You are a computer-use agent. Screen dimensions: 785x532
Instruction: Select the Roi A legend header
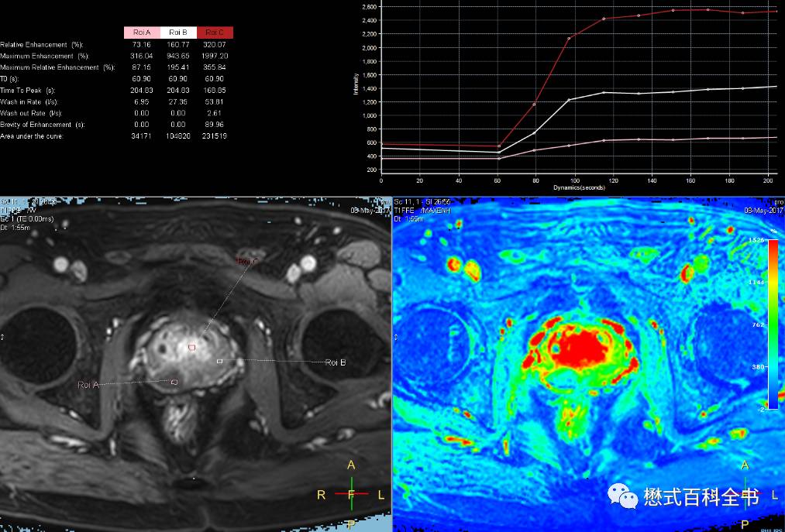(142, 33)
